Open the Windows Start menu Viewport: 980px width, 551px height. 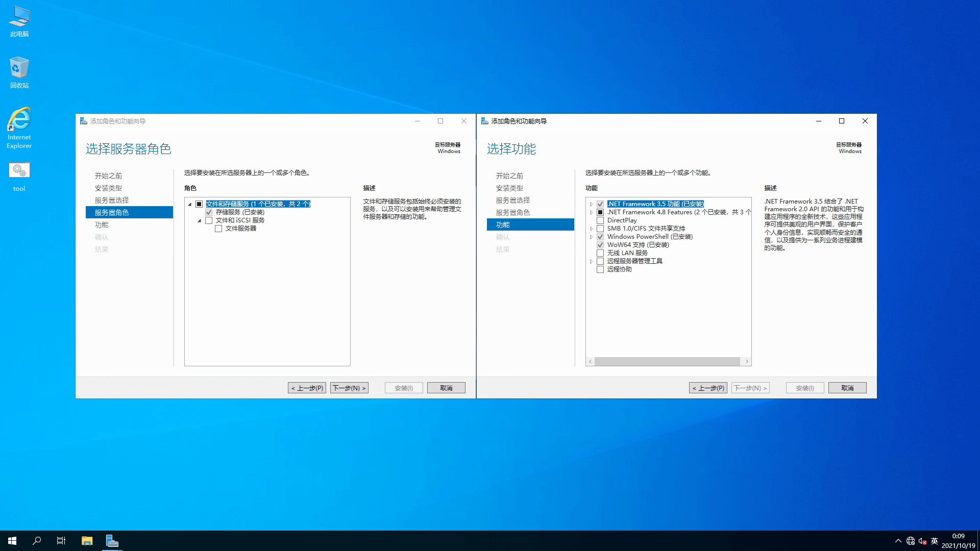point(12,541)
